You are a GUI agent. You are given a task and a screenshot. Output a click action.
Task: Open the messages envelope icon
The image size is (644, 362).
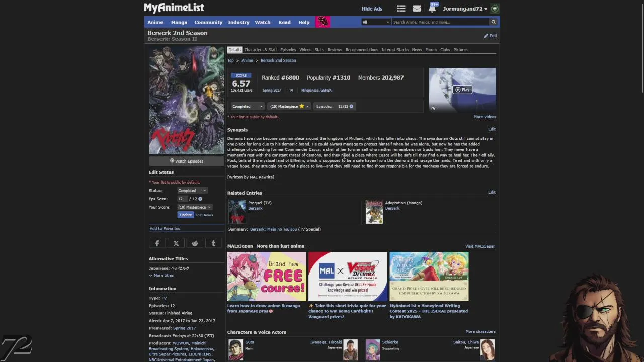417,9
